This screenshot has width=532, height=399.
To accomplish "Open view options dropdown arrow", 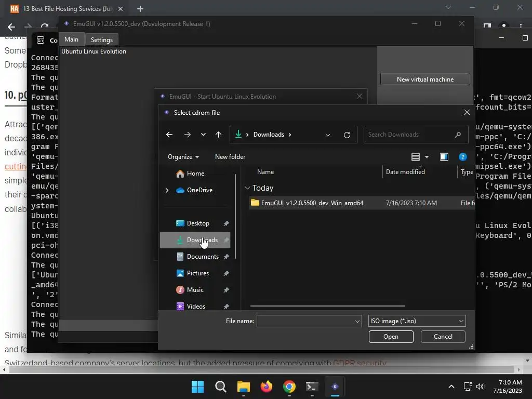I will pyautogui.click(x=427, y=157).
